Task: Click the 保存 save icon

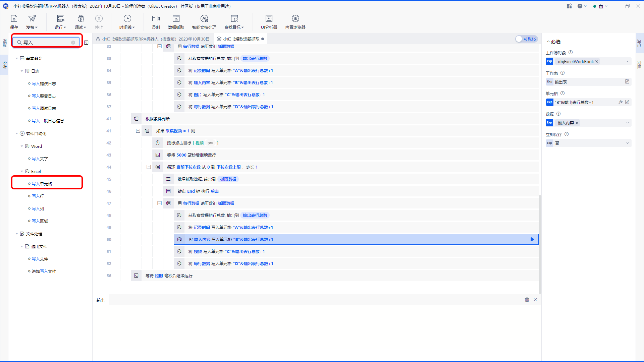Action: [x=14, y=19]
